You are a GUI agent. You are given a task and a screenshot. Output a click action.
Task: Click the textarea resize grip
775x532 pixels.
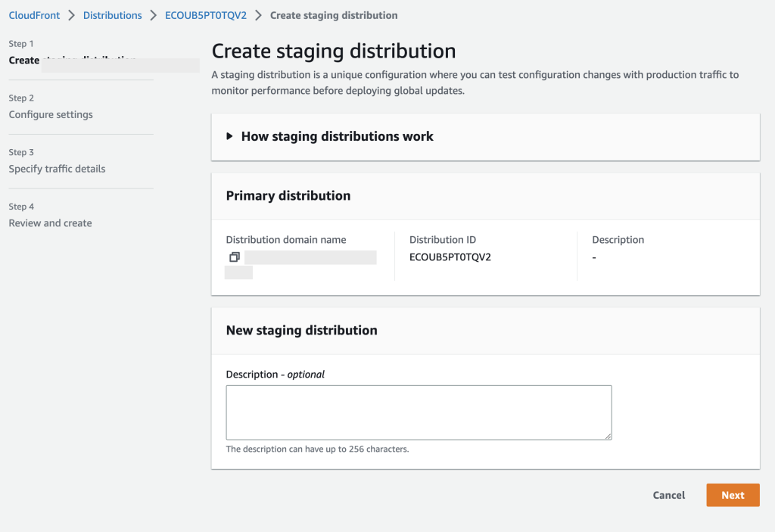coord(608,434)
